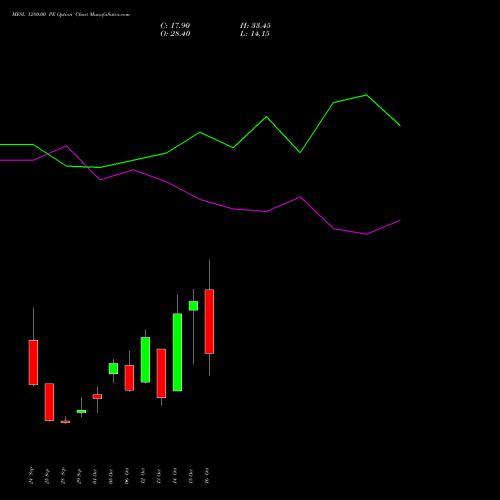Click the 24 Sep date label
The width and height of the screenshot is (500, 500).
click(31, 476)
